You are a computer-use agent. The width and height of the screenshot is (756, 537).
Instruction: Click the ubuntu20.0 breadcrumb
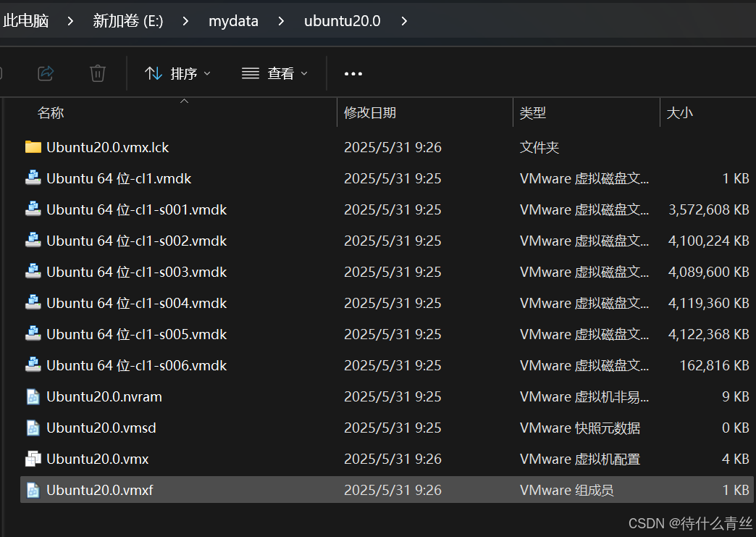[343, 21]
